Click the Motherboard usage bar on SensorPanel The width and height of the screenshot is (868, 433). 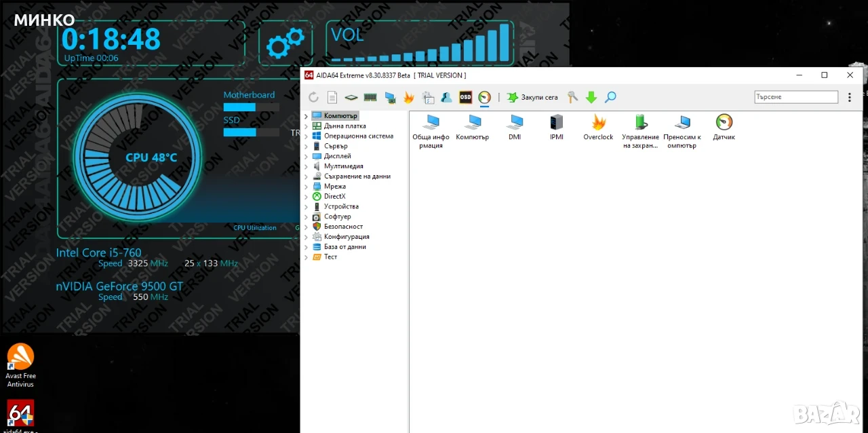[x=251, y=107]
